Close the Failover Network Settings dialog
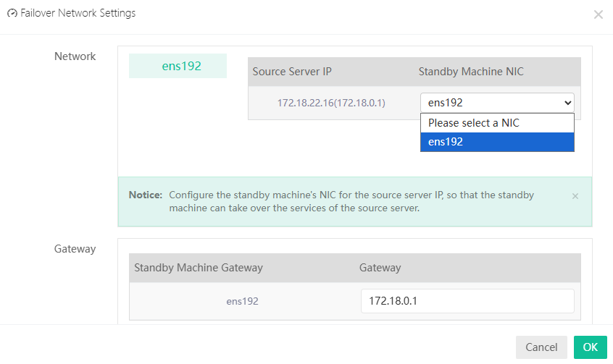This screenshot has height=364, width=613. pyautogui.click(x=598, y=14)
